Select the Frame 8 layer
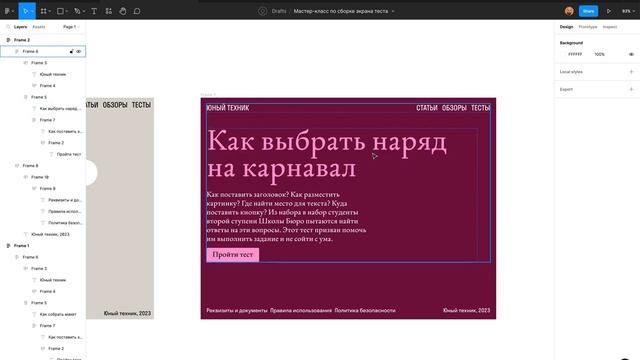The width and height of the screenshot is (640, 360). [x=43, y=166]
